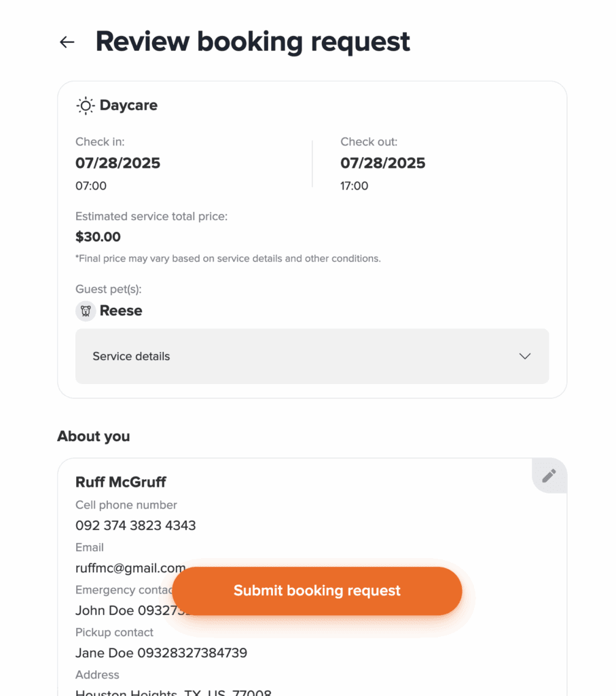Click the About you section heading
This screenshot has width=616, height=696.
(x=93, y=436)
